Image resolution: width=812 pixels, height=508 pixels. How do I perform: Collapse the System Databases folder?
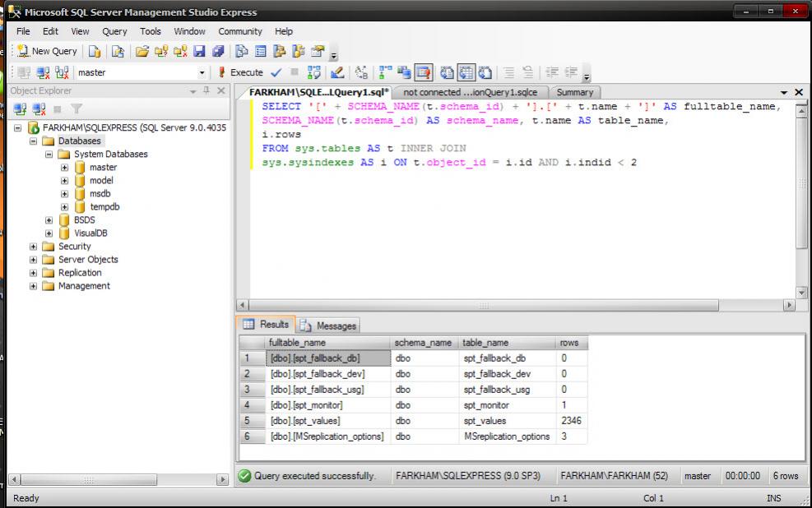50,155
